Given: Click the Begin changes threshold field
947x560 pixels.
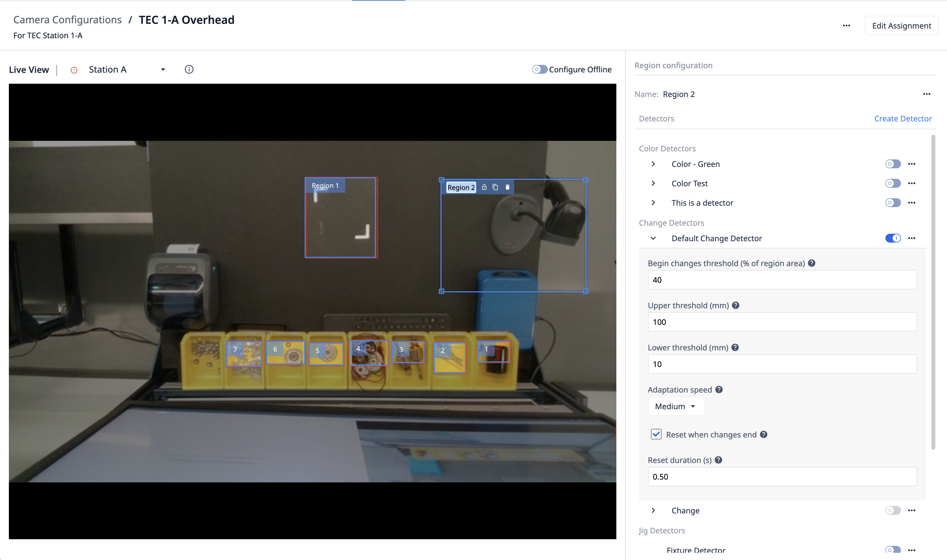Looking at the screenshot, I should tap(782, 280).
